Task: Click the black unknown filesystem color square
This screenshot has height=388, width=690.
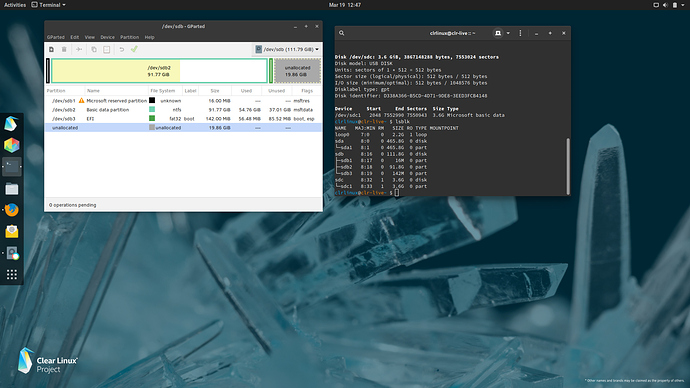Action: pyautogui.click(x=152, y=100)
